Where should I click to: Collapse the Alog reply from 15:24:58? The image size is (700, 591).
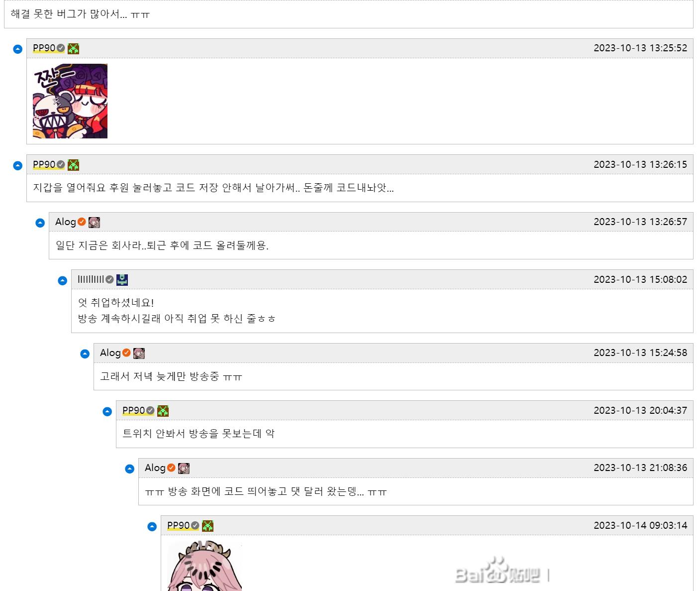pyautogui.click(x=85, y=354)
